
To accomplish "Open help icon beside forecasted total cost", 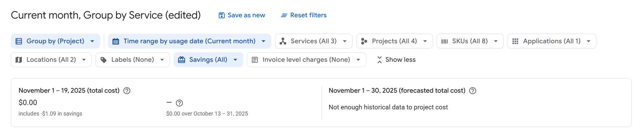I will pyautogui.click(x=472, y=91).
